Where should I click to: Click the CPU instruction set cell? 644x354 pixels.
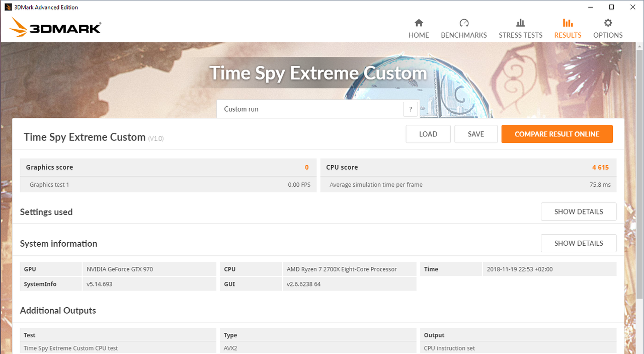pos(449,348)
